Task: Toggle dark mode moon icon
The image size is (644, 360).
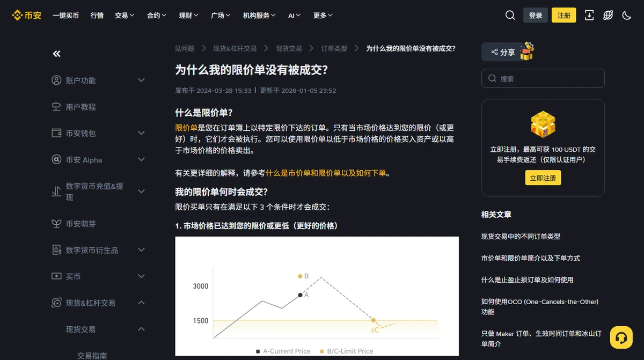Action: (627, 15)
